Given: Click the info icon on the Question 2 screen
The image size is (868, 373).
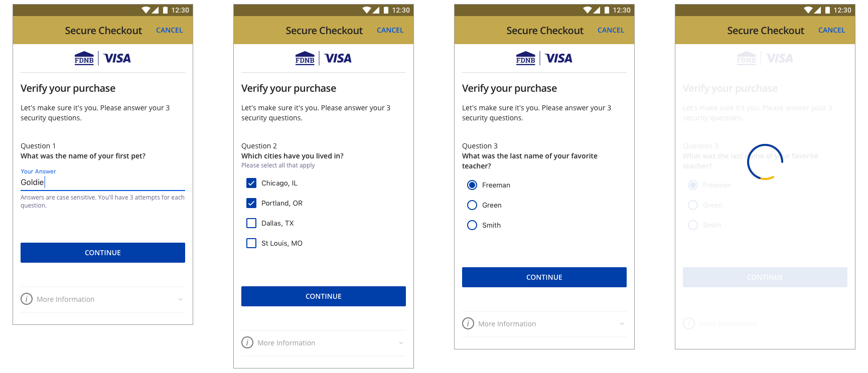Looking at the screenshot, I should 247,343.
